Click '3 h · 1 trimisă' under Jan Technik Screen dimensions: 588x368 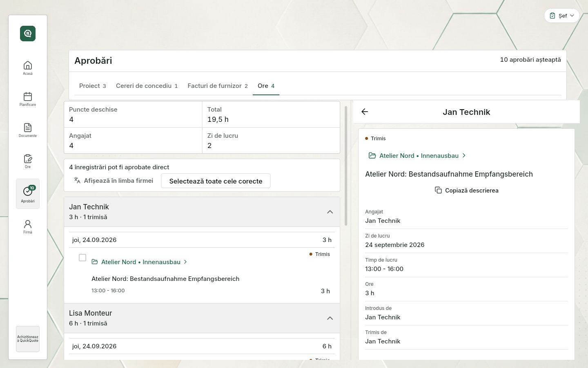coord(88,217)
